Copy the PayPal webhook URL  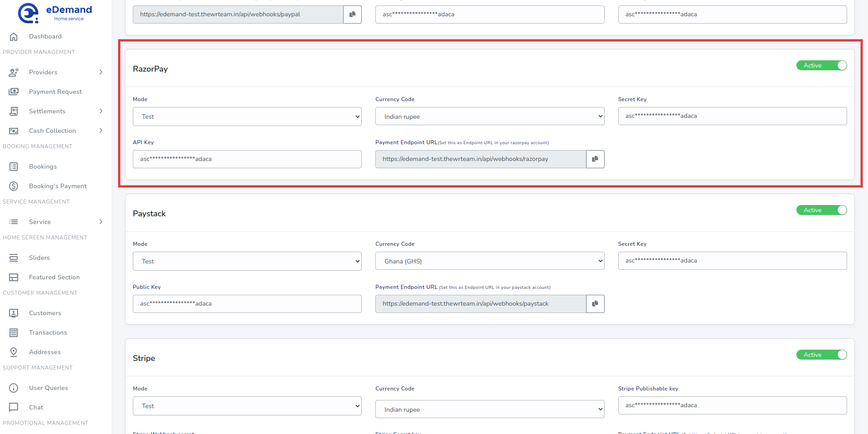pyautogui.click(x=352, y=15)
